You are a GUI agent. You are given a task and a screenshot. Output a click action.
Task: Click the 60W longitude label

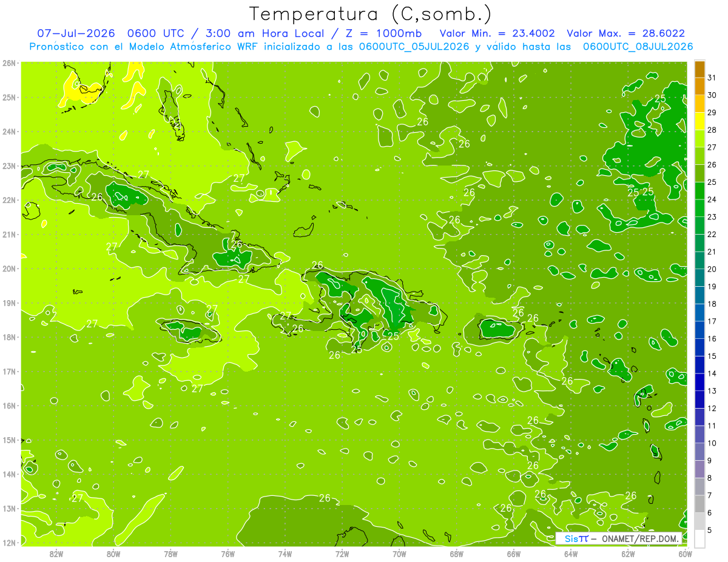click(686, 553)
